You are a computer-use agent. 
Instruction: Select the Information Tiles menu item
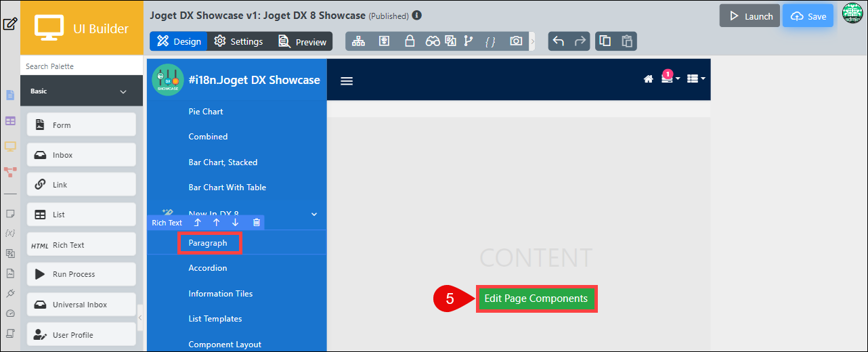point(221,294)
